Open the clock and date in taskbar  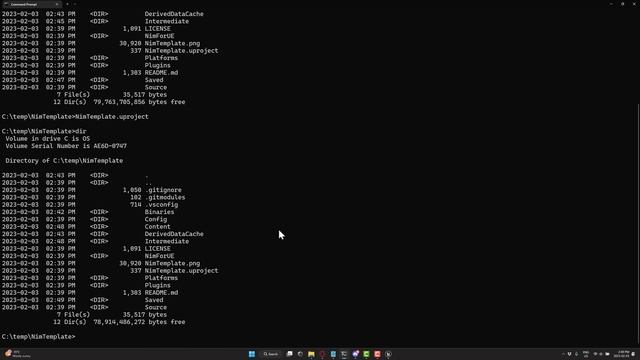623,354
